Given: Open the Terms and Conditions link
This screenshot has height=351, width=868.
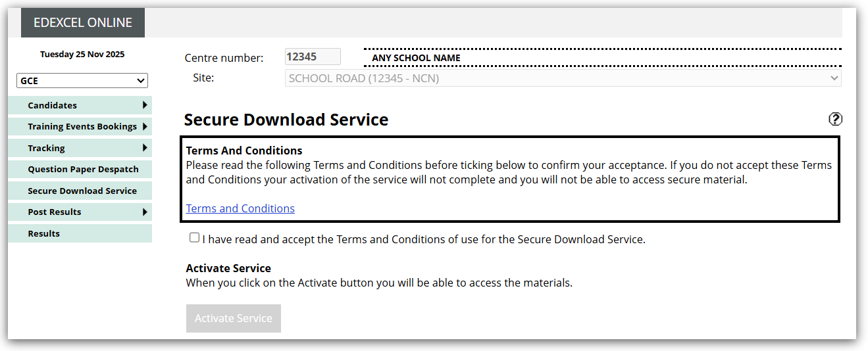Looking at the screenshot, I should tap(240, 208).
